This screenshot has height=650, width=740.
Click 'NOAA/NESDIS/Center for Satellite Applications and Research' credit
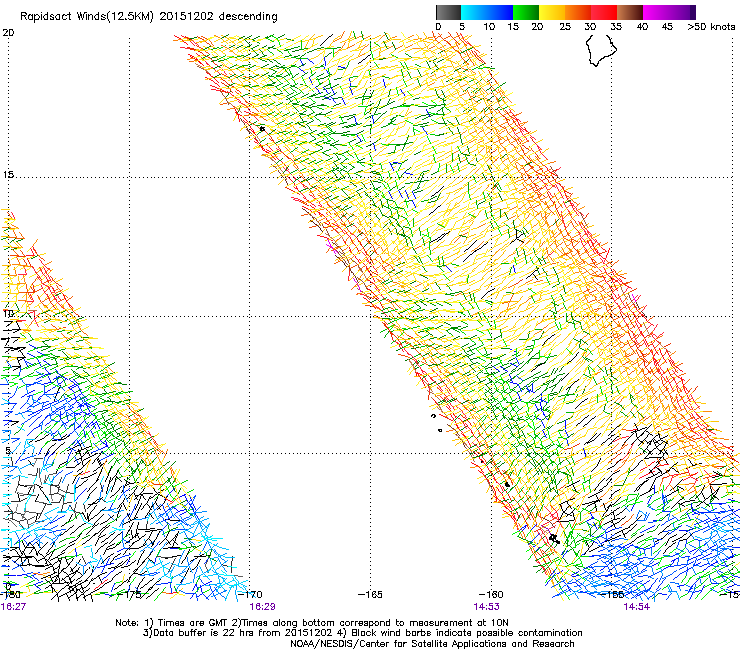coord(432,644)
